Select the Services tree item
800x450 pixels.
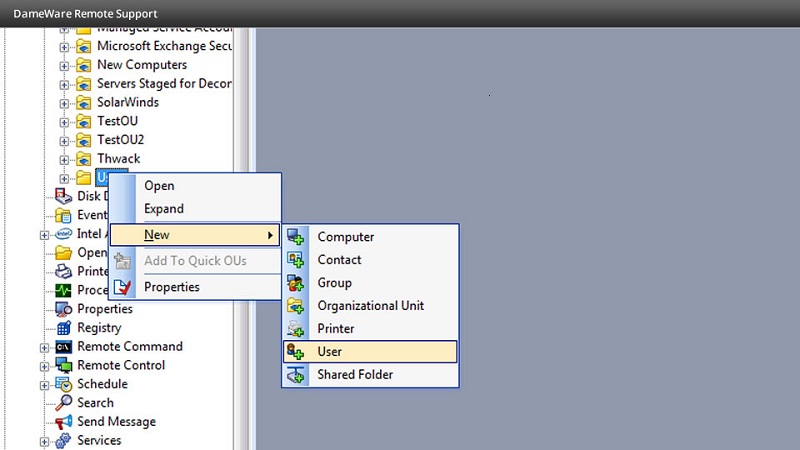click(x=99, y=440)
